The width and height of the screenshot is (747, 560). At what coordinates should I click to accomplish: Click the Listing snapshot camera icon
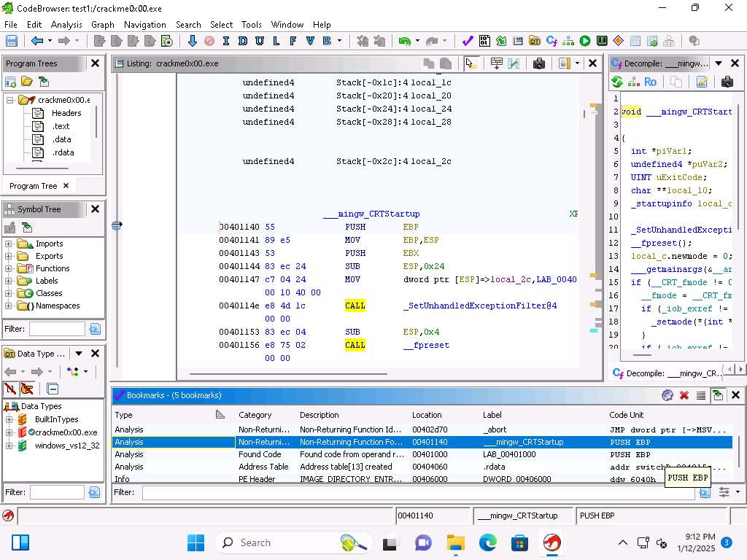click(x=539, y=63)
